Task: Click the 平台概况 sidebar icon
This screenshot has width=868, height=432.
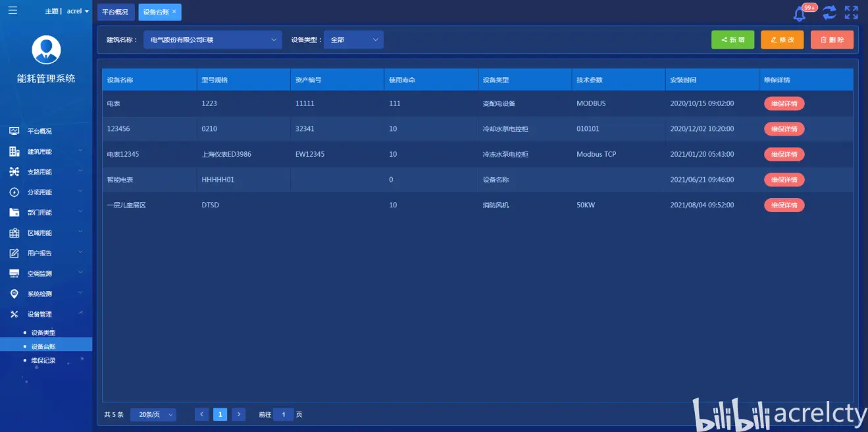Action: point(14,131)
